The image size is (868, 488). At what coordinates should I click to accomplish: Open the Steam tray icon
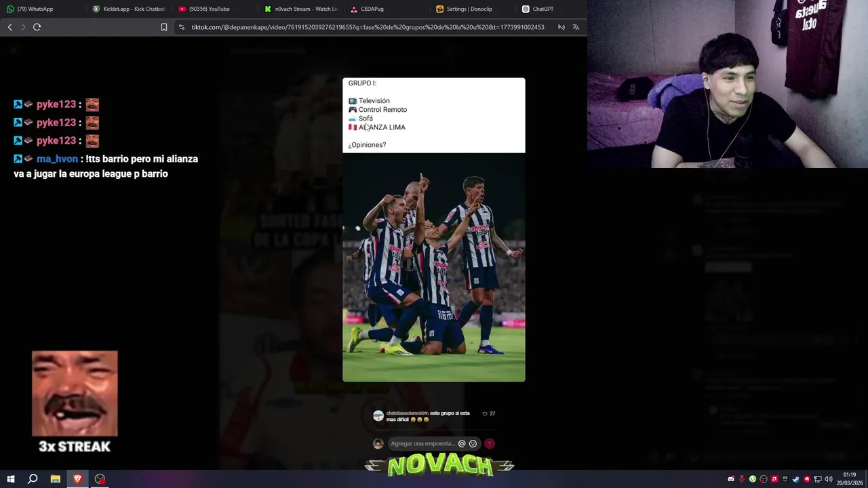[796, 479]
